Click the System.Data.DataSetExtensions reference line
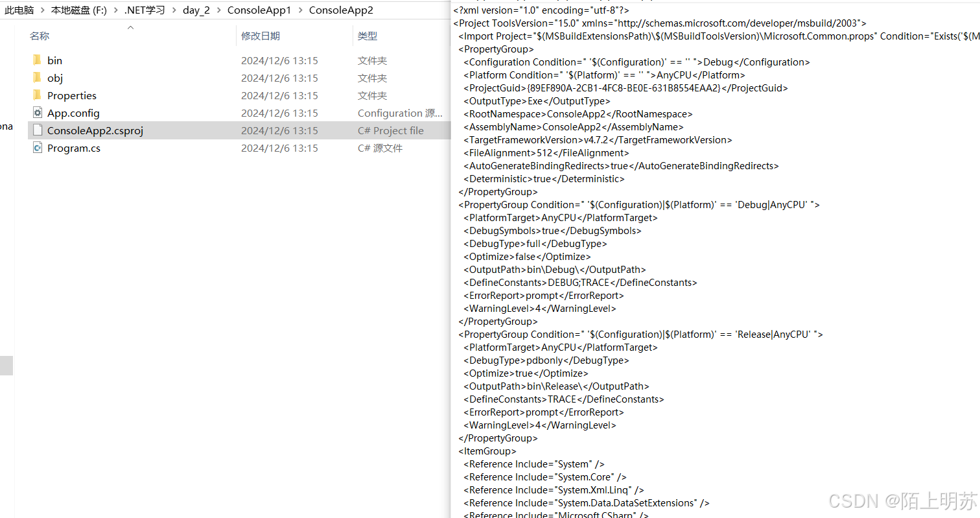980x518 pixels. click(x=587, y=503)
